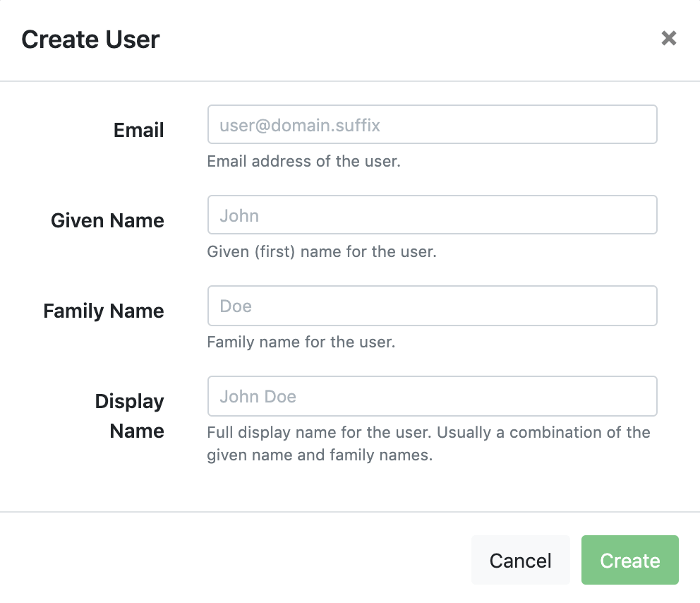Select the Family Name label text
The width and height of the screenshot is (700, 603).
(x=104, y=311)
